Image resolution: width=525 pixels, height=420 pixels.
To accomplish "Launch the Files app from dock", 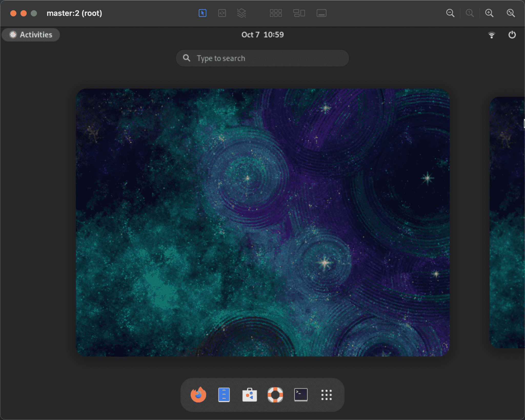I will coord(224,395).
